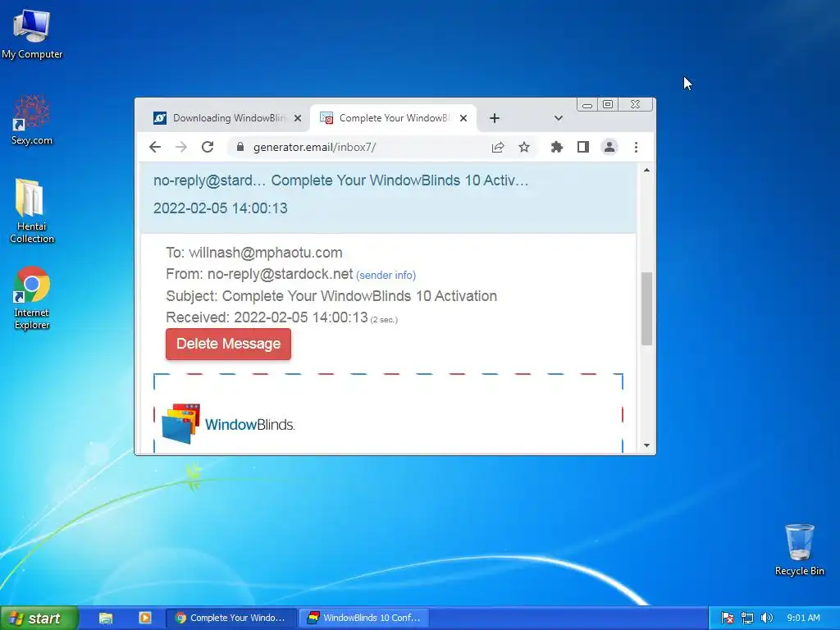The width and height of the screenshot is (840, 630).
Task: Click the To: willnash@mphaotu.com text
Action: click(x=254, y=253)
